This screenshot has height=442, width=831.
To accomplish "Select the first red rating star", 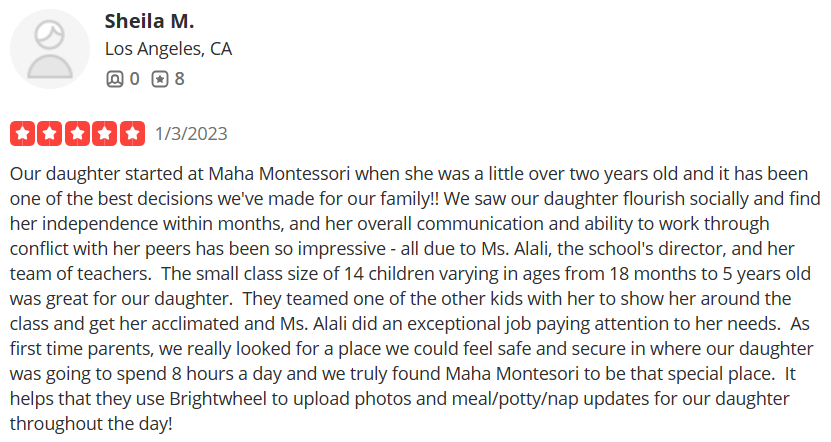I will click(x=21, y=132).
